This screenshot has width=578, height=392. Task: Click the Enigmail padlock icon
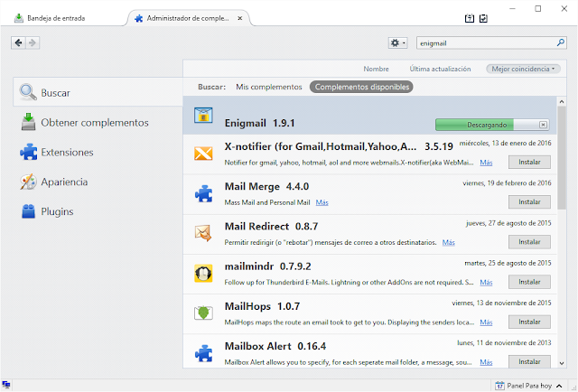coord(203,115)
